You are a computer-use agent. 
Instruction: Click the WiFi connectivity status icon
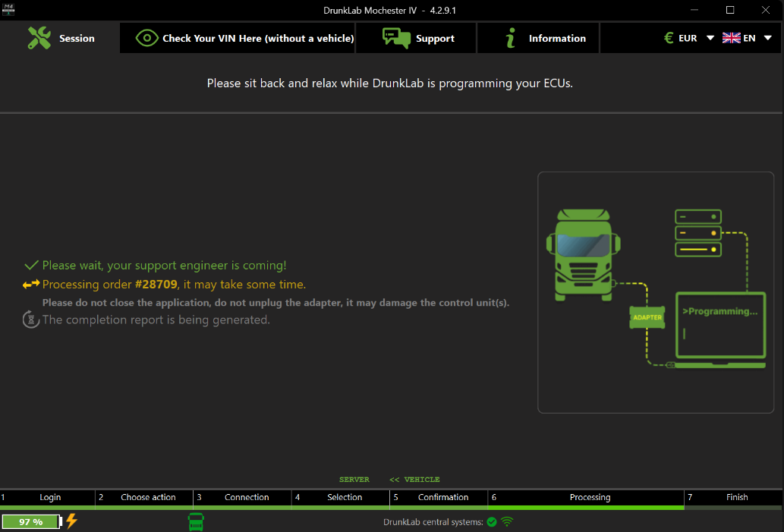coord(507,521)
